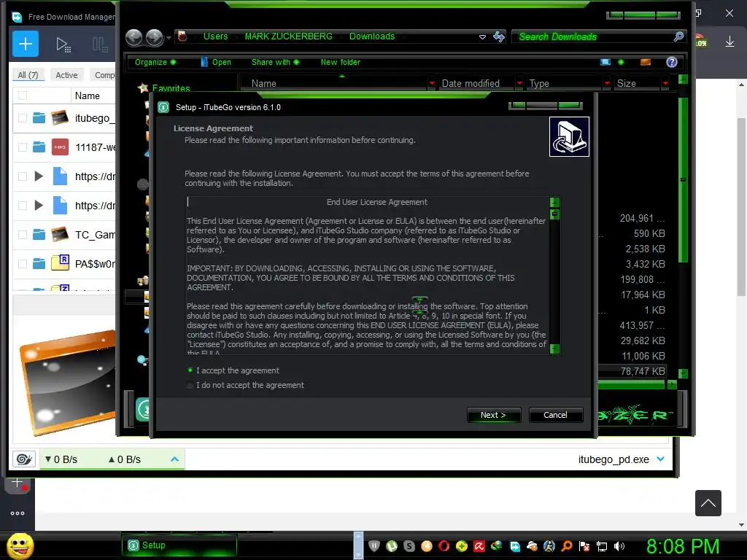Click the Free Download Manager tray icon
The width and height of the screenshot is (747, 560).
(514, 546)
